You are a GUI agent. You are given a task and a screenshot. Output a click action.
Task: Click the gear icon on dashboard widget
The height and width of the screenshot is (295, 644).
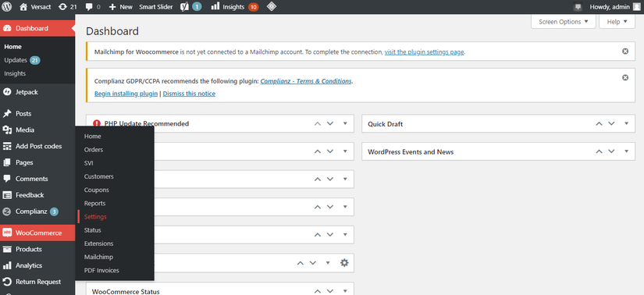click(x=344, y=262)
